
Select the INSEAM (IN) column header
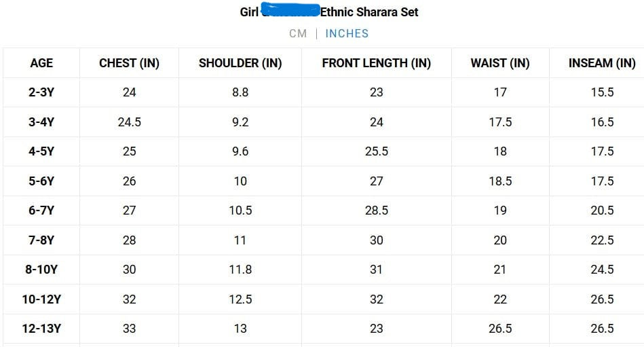point(602,63)
